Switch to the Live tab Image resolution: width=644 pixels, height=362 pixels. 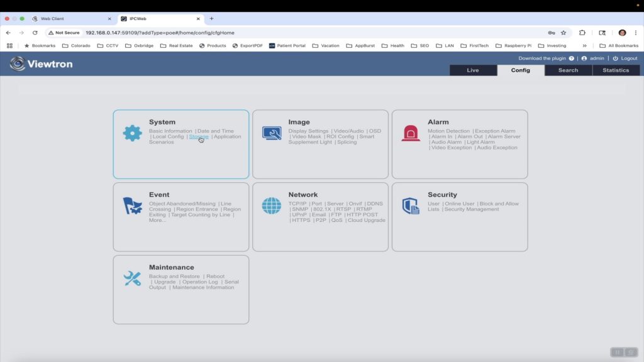(473, 70)
